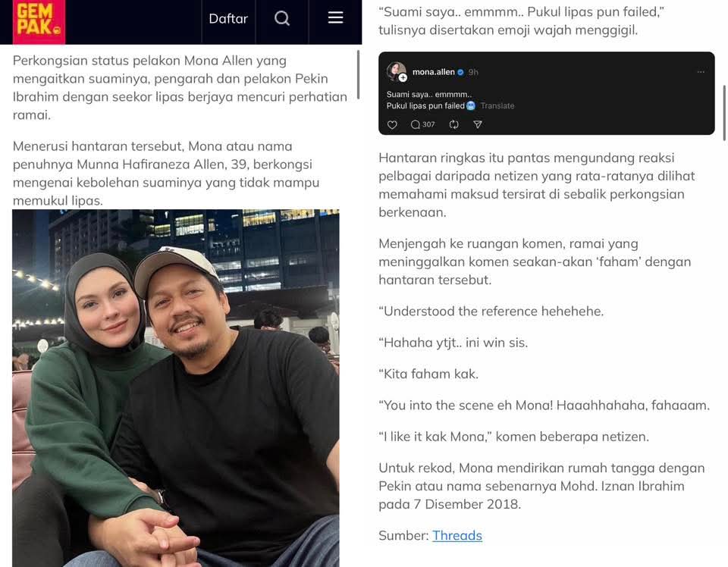Click the Translate link in post
This screenshot has height=567, width=728.
[497, 106]
